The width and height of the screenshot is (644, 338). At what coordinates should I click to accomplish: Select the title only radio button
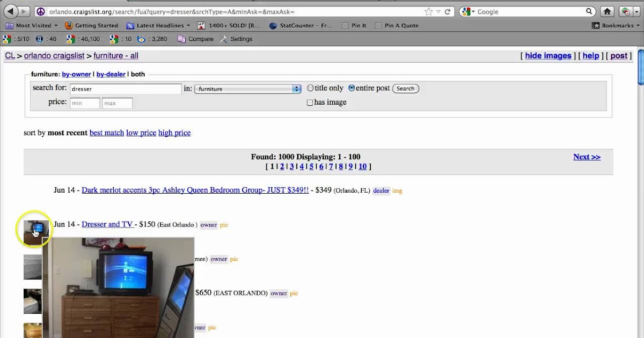(310, 88)
